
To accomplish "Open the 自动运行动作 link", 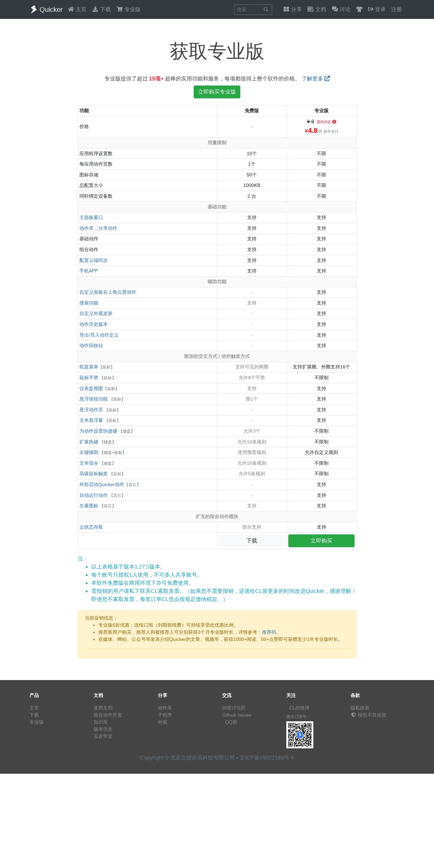I will pos(94,496).
